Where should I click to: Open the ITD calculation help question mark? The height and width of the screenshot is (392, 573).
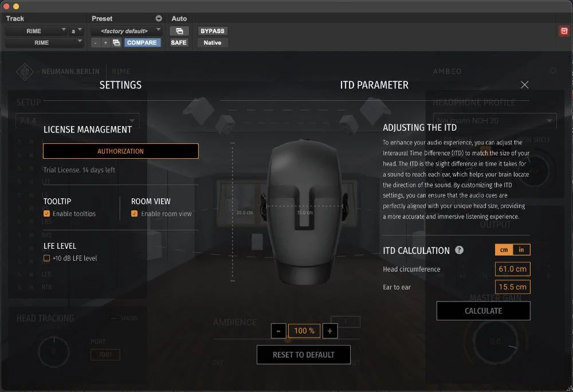(x=459, y=250)
